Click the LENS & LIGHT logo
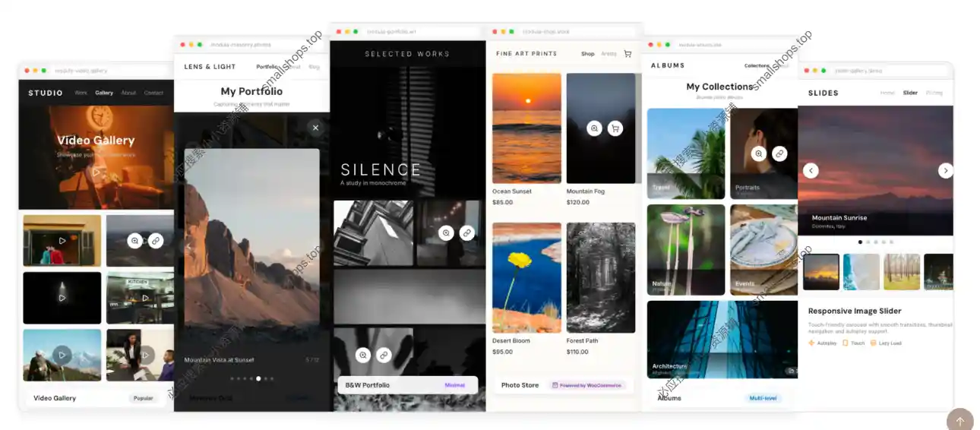 tap(210, 67)
